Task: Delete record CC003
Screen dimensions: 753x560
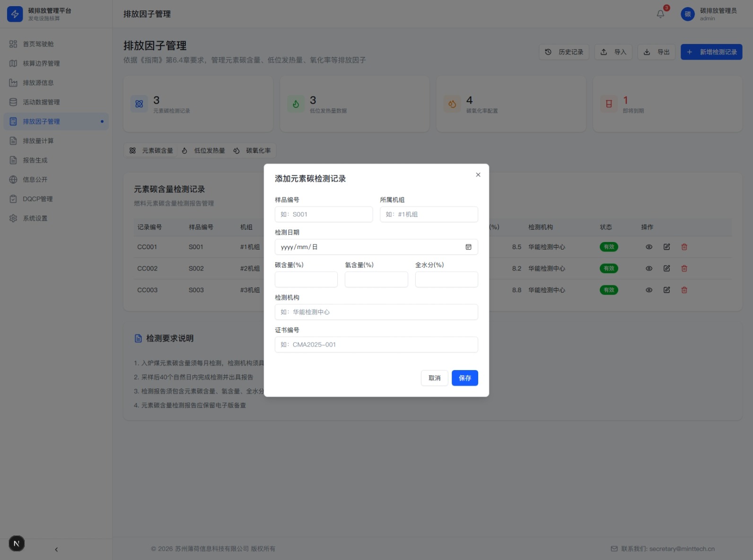Action: pos(684,290)
